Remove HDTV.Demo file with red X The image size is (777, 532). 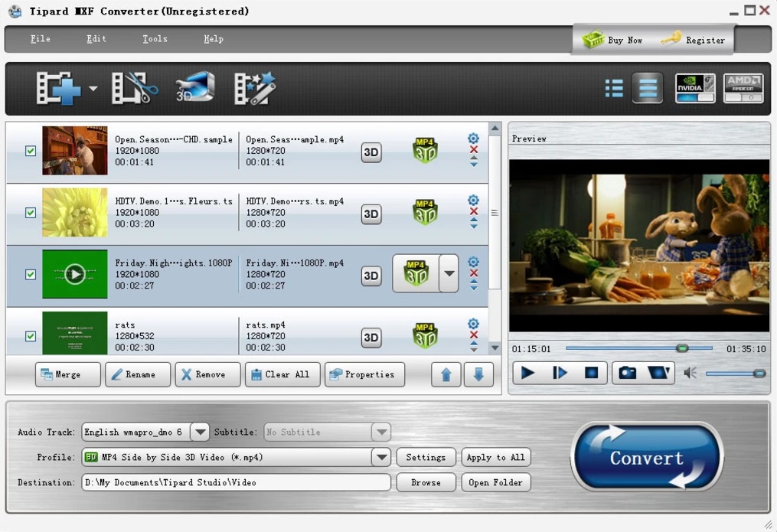click(x=474, y=211)
